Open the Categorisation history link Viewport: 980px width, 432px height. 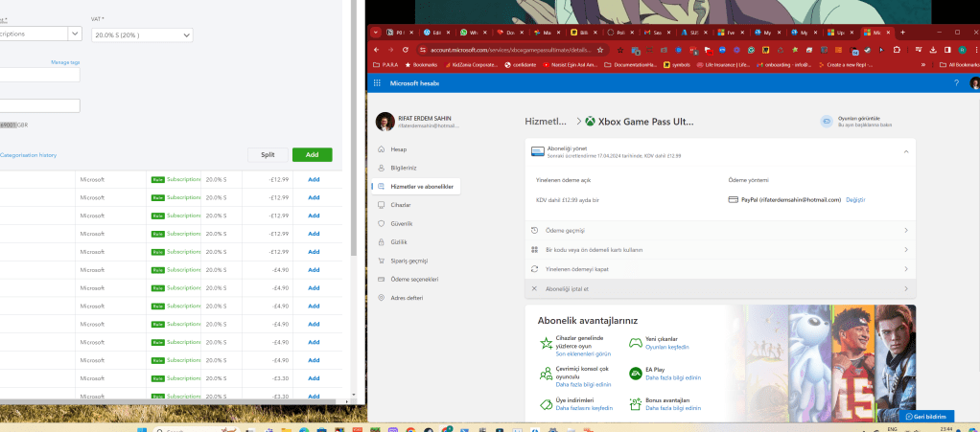pos(28,155)
